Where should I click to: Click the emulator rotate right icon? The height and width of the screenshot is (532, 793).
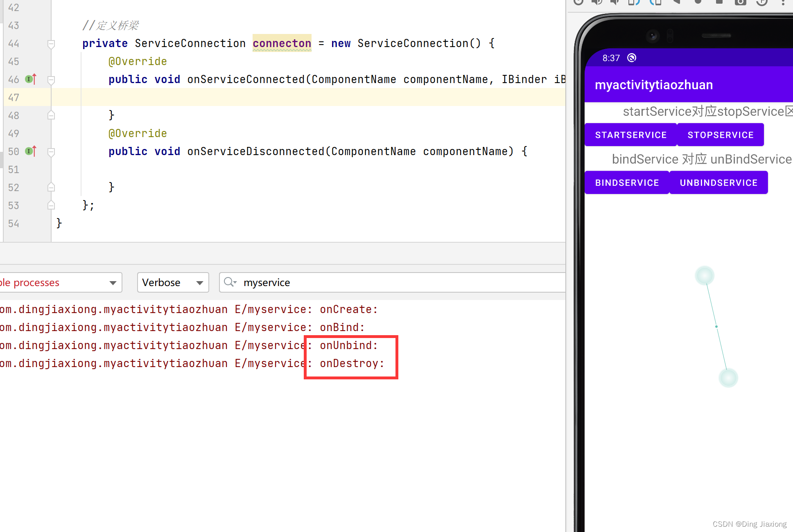[x=655, y=2]
